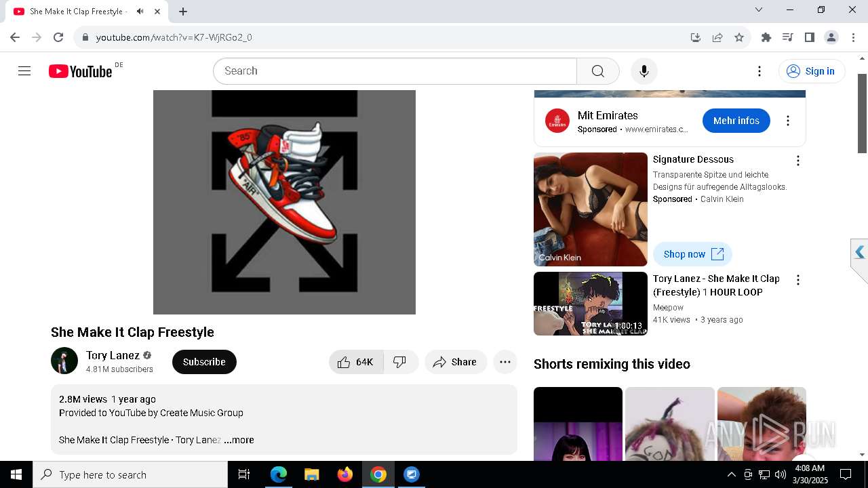Open Tory Lanez channel name link
868x488 pixels.
coord(113,355)
